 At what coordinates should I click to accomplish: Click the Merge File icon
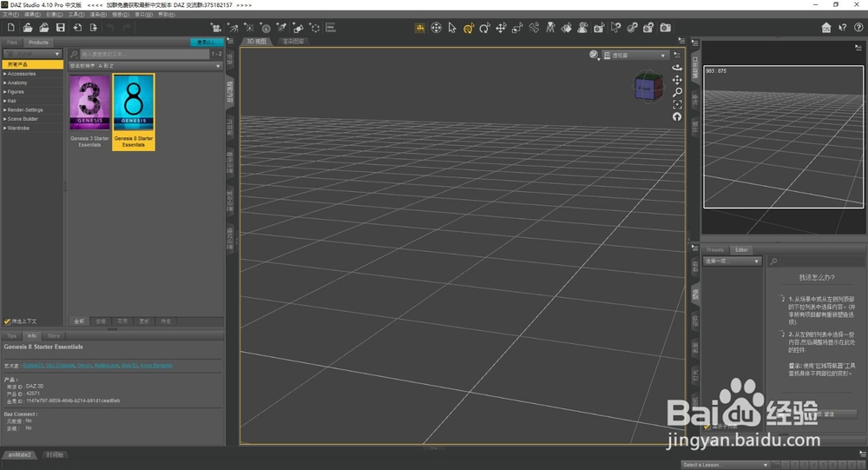(x=44, y=28)
